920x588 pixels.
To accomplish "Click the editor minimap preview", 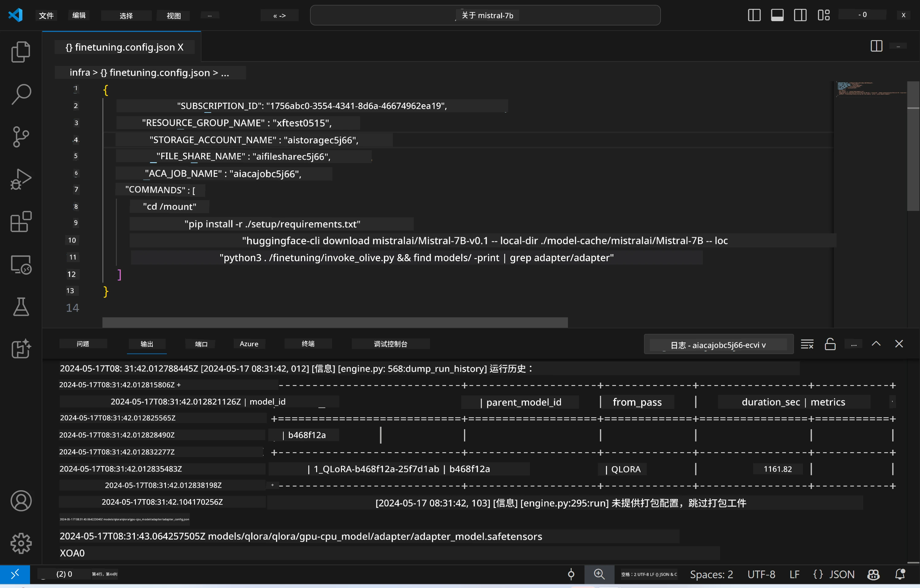I will [x=871, y=89].
